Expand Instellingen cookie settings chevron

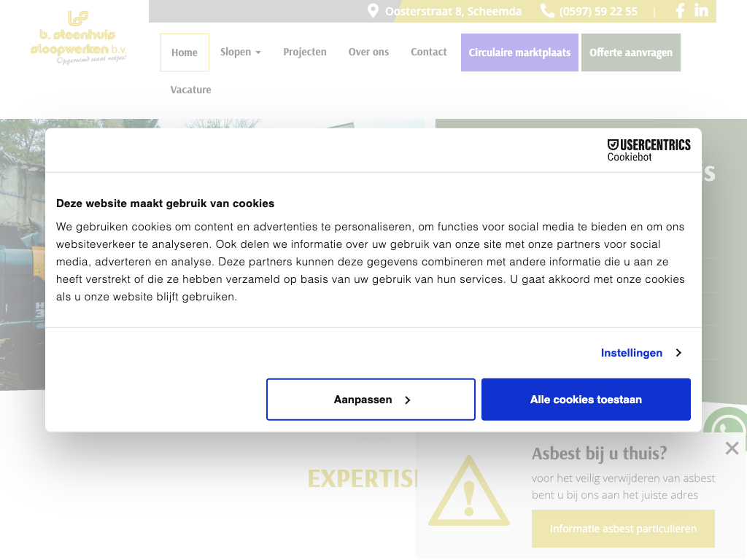pos(678,353)
